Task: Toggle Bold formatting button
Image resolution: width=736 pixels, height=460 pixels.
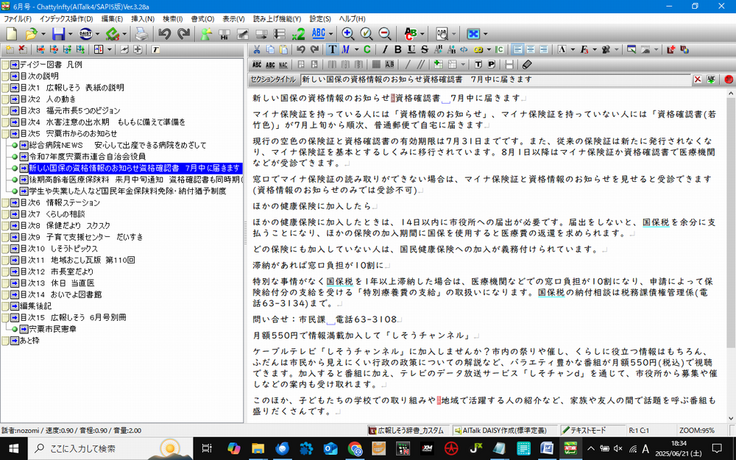Action: (396, 49)
